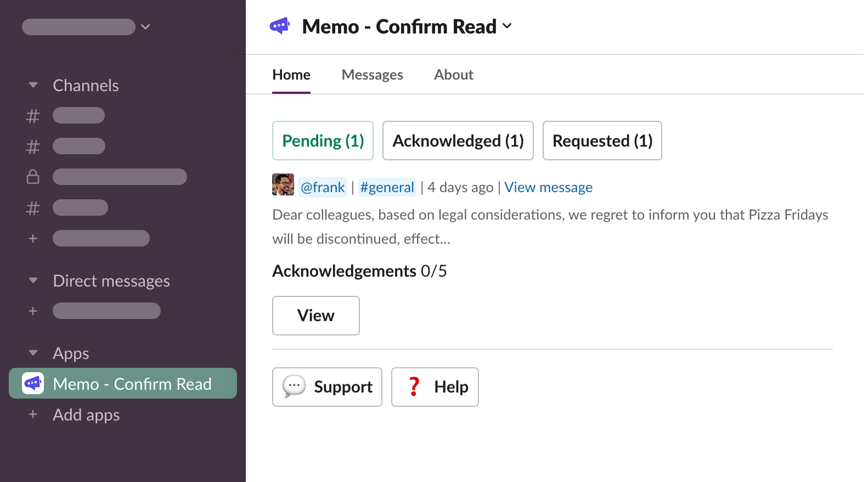
Task: Click the Memo app icon in the sidebar
Action: 33,383
